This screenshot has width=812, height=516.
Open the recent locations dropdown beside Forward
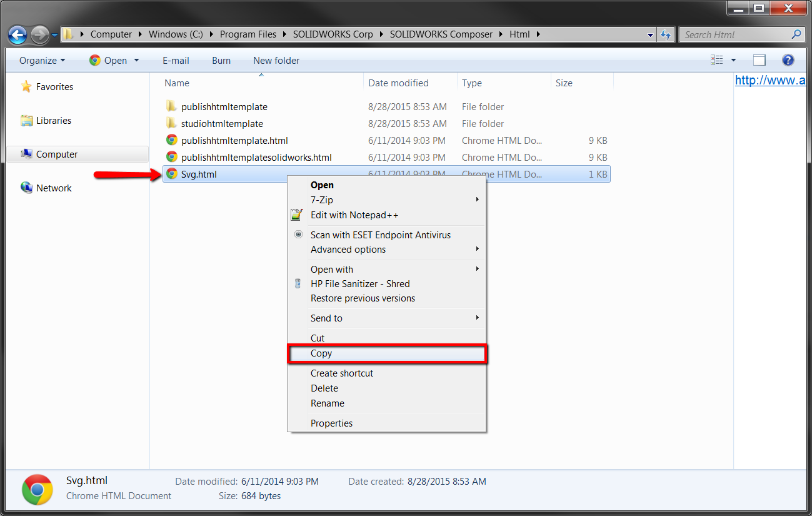tap(54, 35)
